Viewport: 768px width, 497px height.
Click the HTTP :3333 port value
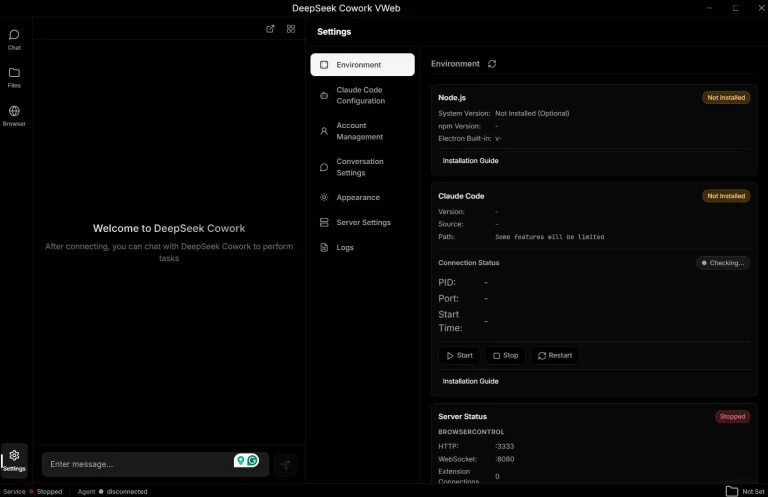504,446
